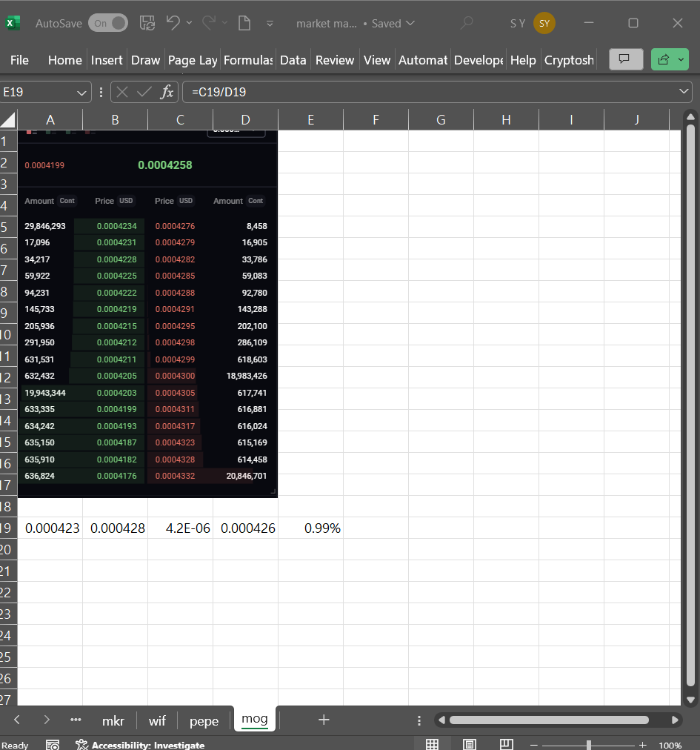Switch to Page Break Preview icon
The height and width of the screenshot is (750, 700).
pyautogui.click(x=507, y=744)
